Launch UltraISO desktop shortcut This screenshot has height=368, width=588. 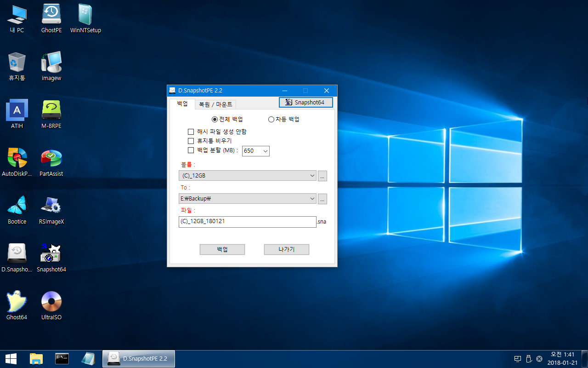(x=51, y=305)
